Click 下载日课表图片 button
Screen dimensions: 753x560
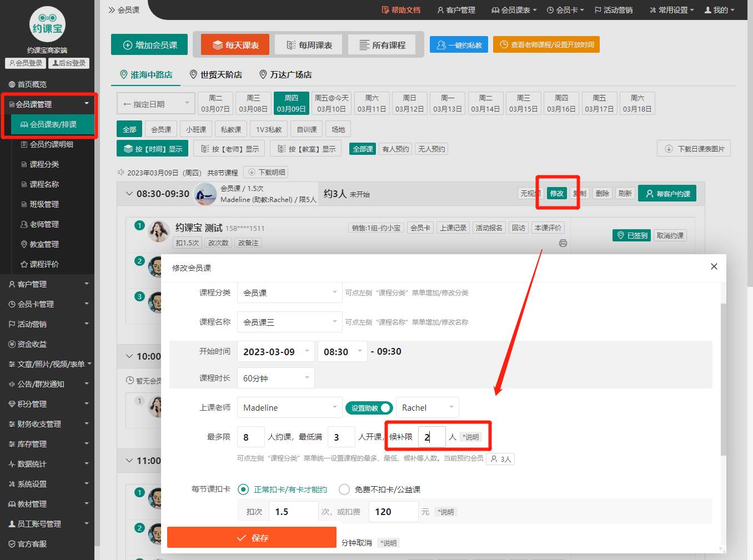coord(694,149)
